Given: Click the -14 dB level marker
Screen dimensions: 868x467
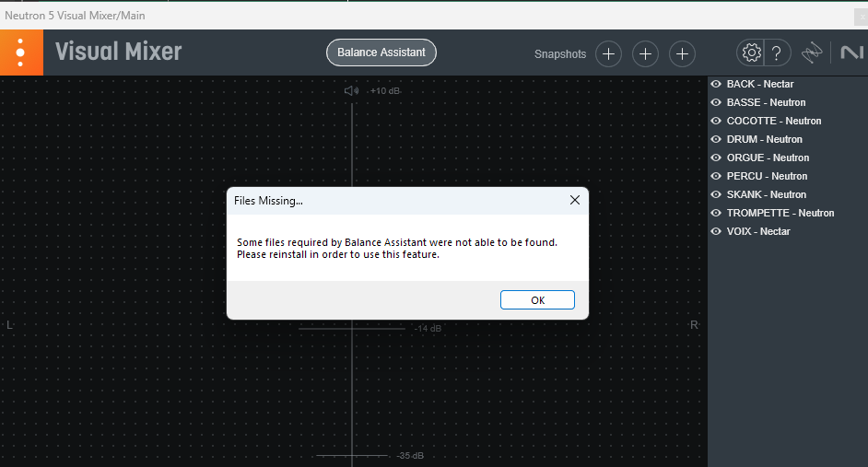Looking at the screenshot, I should coord(428,329).
